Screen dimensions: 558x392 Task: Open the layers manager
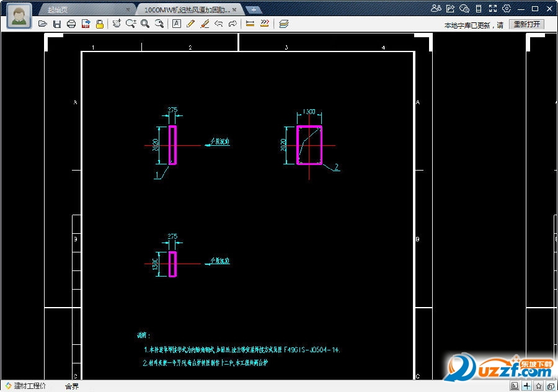point(283,24)
